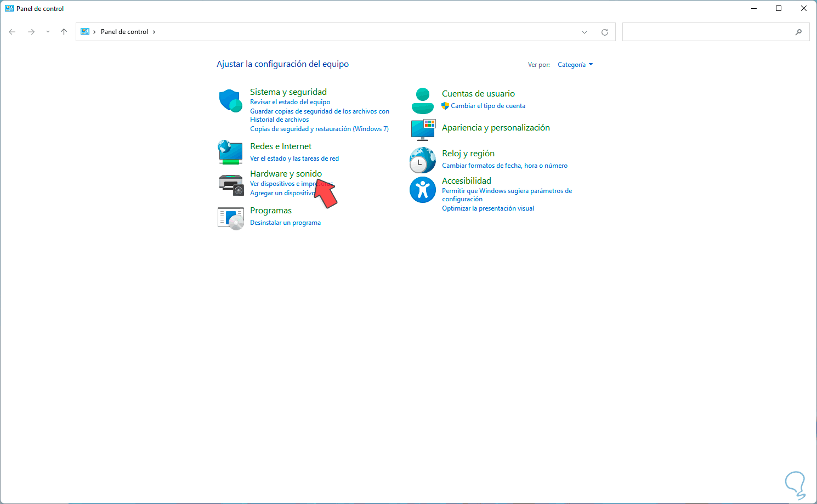Open Ver el estado y las tareas de red
The width and height of the screenshot is (817, 504).
coord(294,158)
